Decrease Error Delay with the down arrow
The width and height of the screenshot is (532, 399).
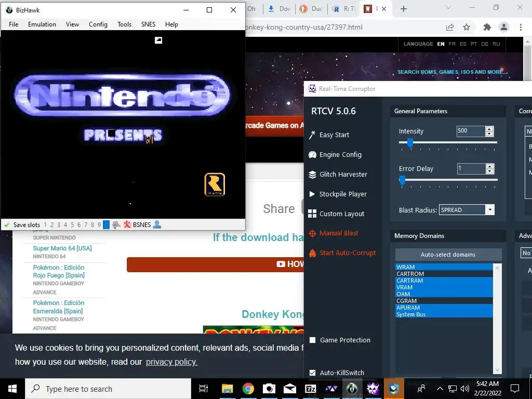[x=489, y=171]
